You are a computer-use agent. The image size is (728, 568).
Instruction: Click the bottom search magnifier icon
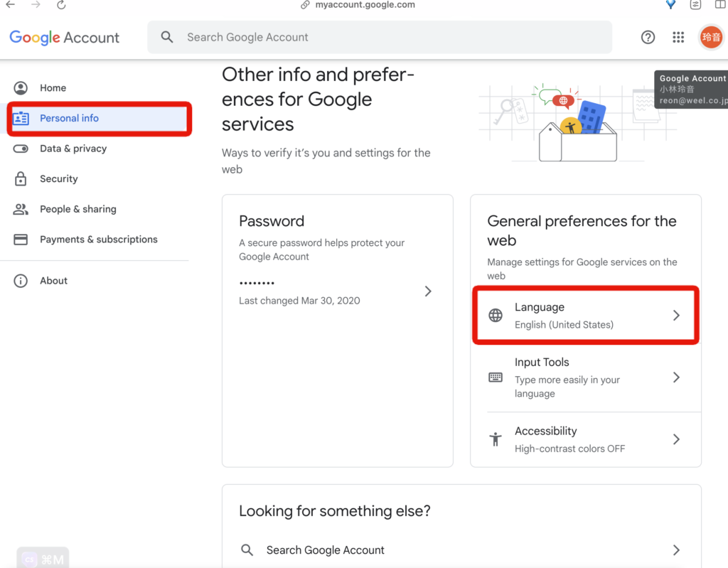tap(247, 550)
